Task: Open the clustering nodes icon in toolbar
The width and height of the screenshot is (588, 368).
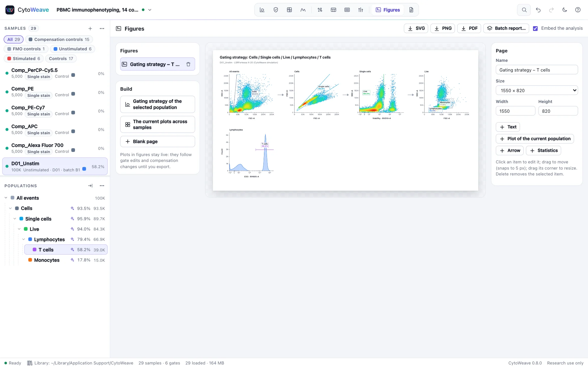Action: tap(320, 10)
